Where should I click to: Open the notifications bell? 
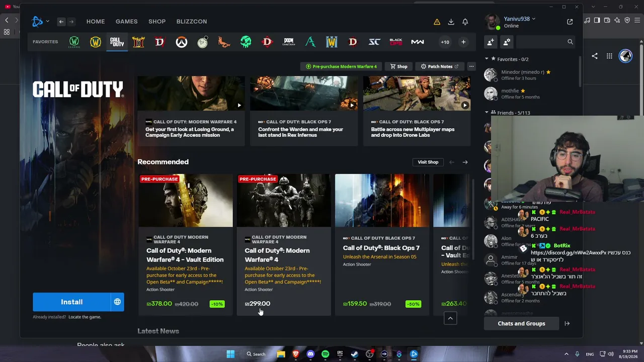click(465, 22)
